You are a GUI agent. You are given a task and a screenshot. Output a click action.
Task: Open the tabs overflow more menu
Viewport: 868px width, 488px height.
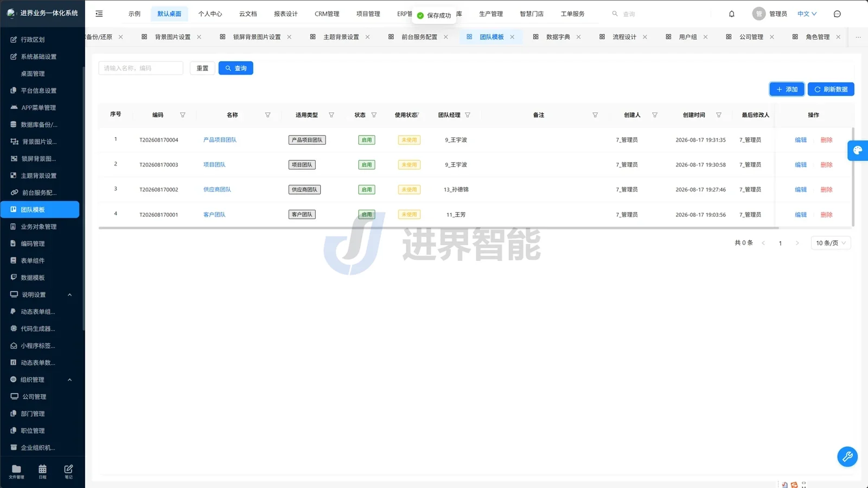click(858, 37)
